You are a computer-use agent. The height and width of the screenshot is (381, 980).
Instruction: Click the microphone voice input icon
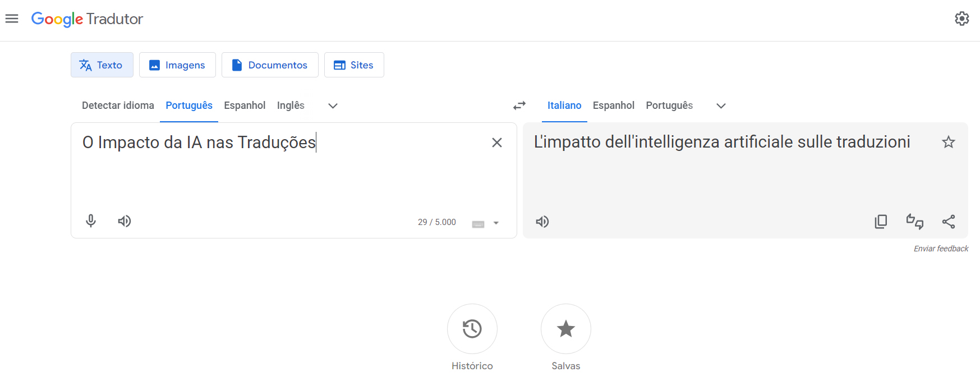point(91,221)
